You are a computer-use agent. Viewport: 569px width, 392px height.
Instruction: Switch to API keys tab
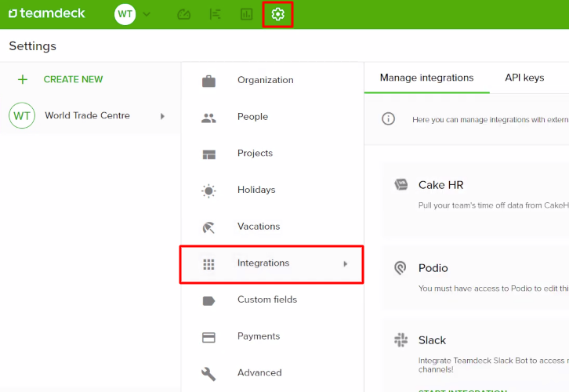coord(524,78)
